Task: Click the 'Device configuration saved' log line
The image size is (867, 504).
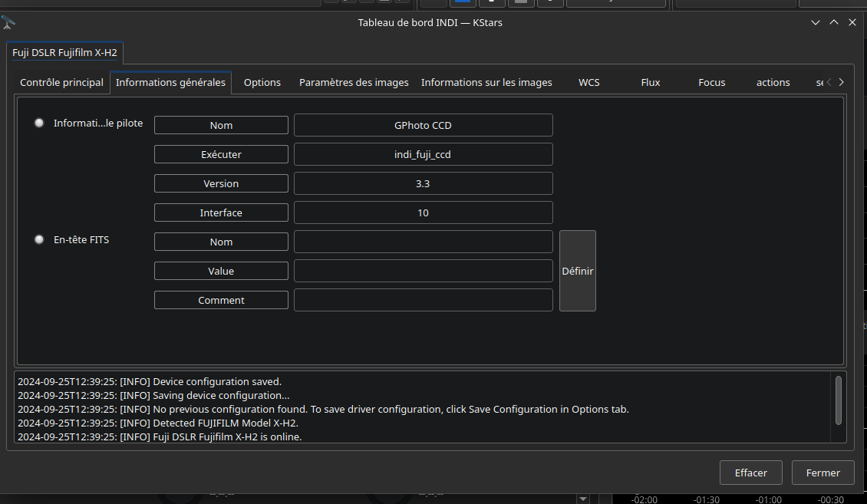Action: (150, 381)
